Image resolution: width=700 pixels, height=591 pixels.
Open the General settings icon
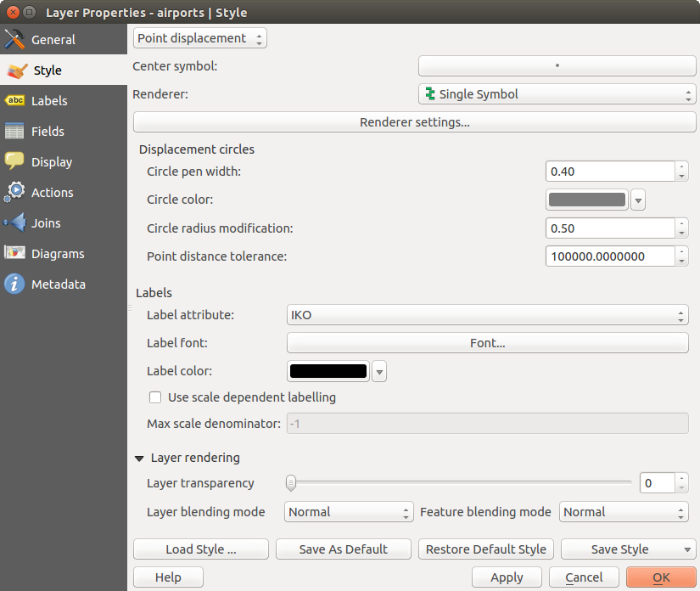[14, 40]
